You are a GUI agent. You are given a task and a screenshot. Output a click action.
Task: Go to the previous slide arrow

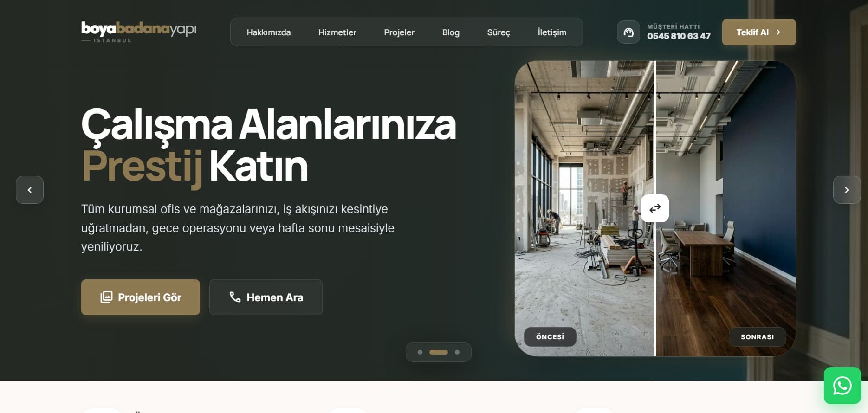click(x=30, y=190)
